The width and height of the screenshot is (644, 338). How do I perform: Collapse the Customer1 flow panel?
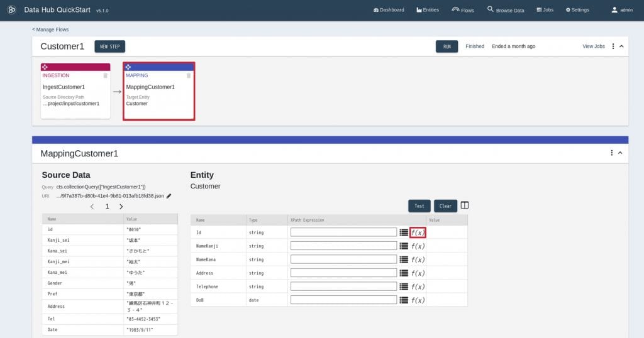(x=621, y=46)
